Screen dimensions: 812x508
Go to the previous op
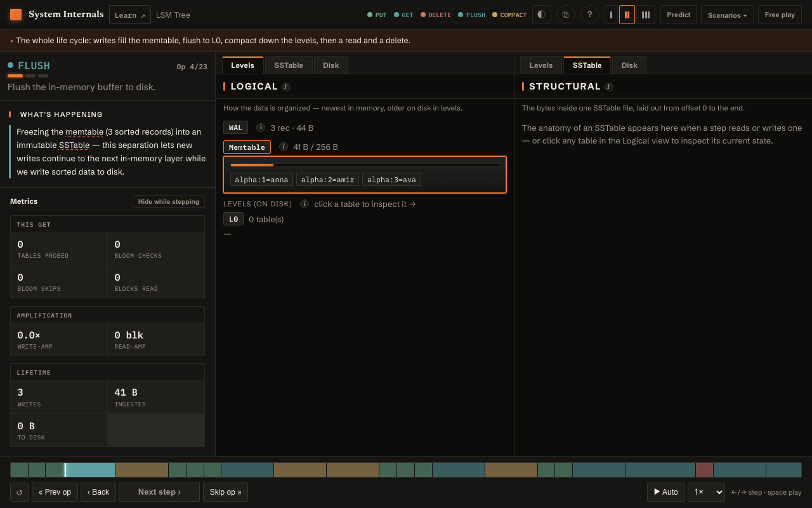coord(55,492)
